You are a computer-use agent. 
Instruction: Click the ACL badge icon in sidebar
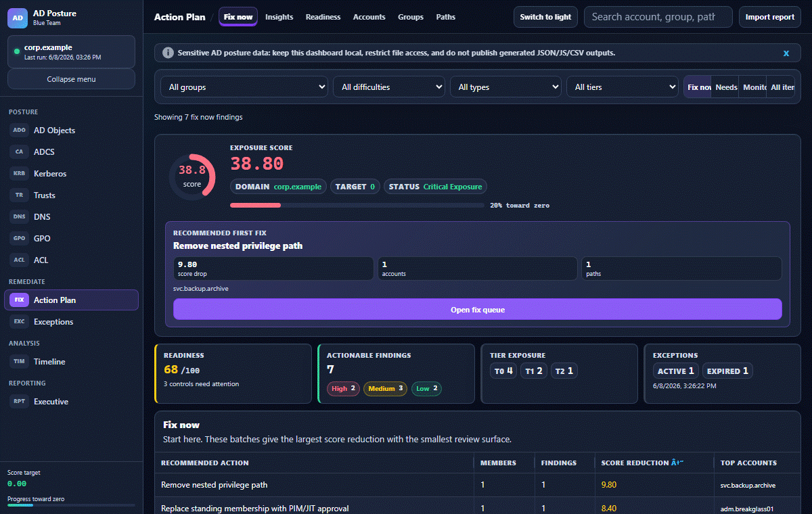[x=19, y=260]
